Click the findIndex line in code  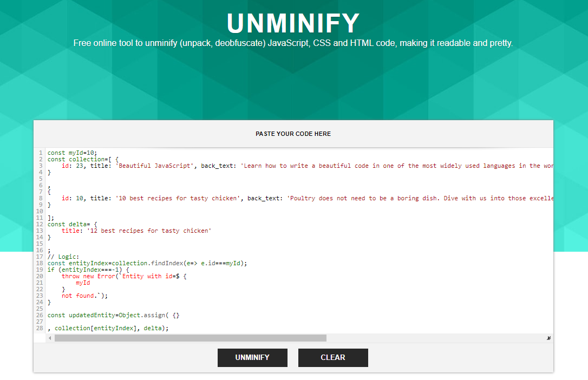tap(147, 263)
